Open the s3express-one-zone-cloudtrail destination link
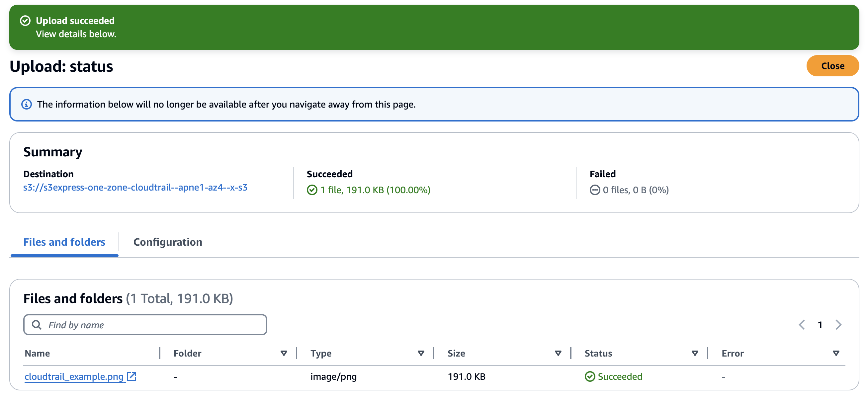The image size is (868, 407). tap(135, 187)
